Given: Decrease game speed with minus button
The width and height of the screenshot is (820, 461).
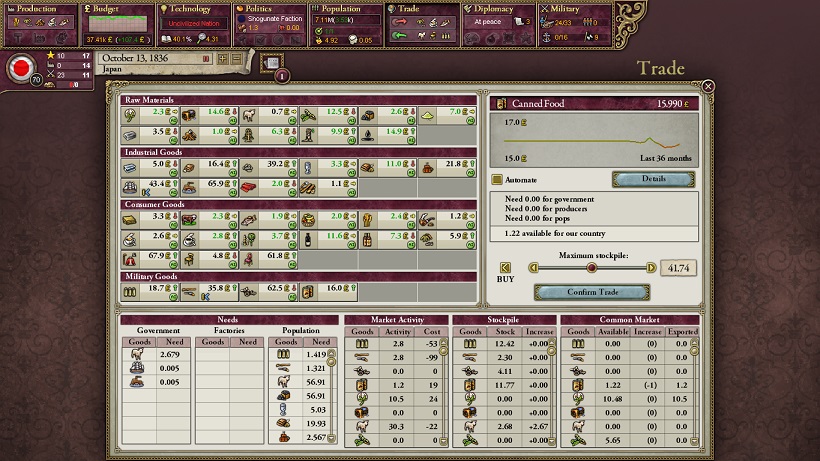Looking at the screenshot, I should pos(236,59).
